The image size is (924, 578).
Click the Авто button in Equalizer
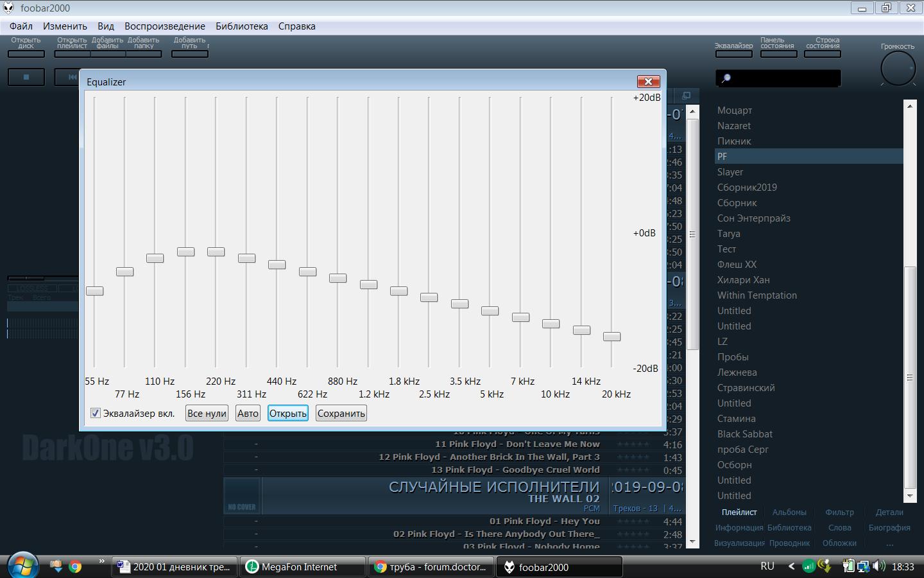248,413
